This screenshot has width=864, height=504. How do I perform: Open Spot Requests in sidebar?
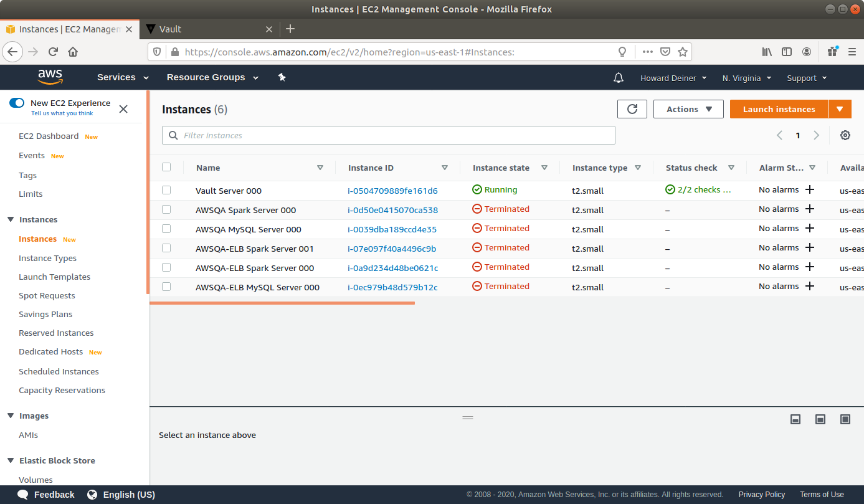pyautogui.click(x=47, y=295)
